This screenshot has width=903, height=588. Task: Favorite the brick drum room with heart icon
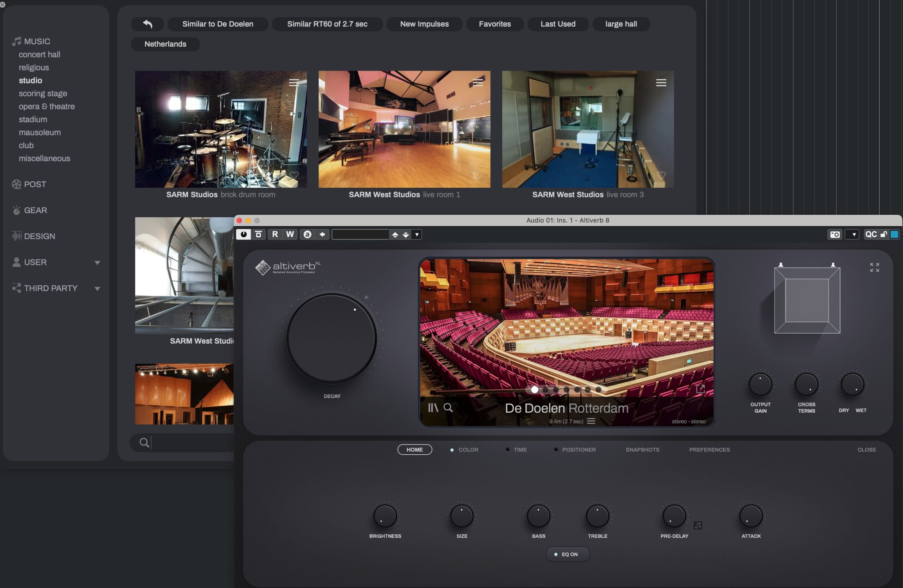click(294, 175)
